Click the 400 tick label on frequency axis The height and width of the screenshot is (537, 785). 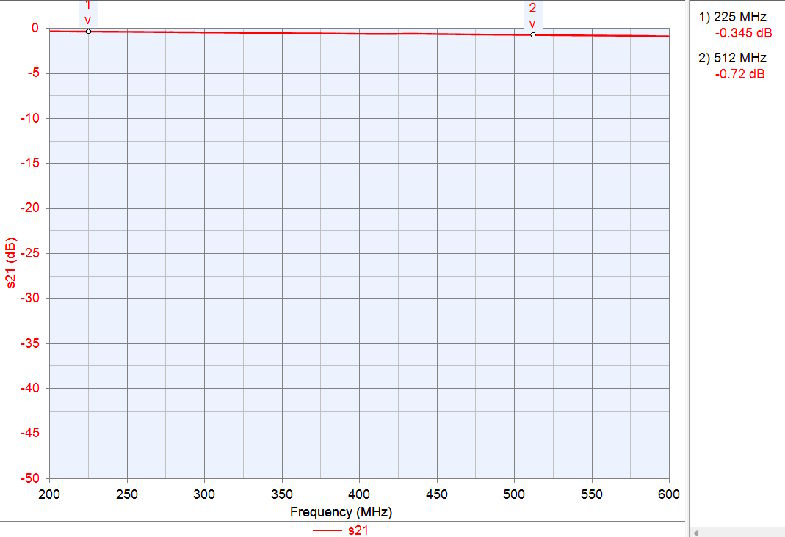(359, 494)
